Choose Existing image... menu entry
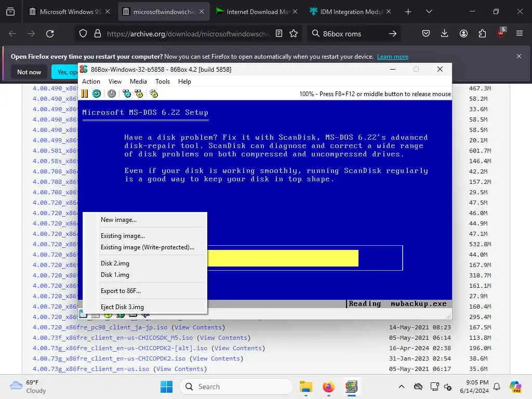Screen dimensions: 532x399 145,236
